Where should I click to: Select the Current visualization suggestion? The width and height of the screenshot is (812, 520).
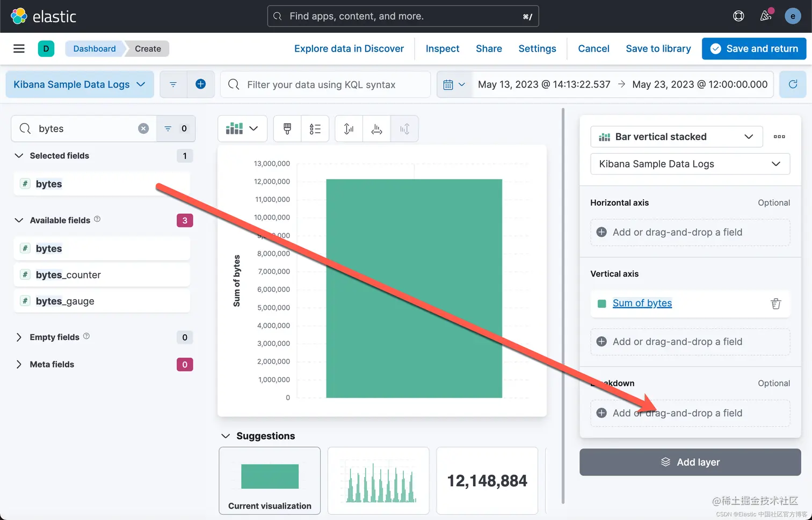(270, 481)
